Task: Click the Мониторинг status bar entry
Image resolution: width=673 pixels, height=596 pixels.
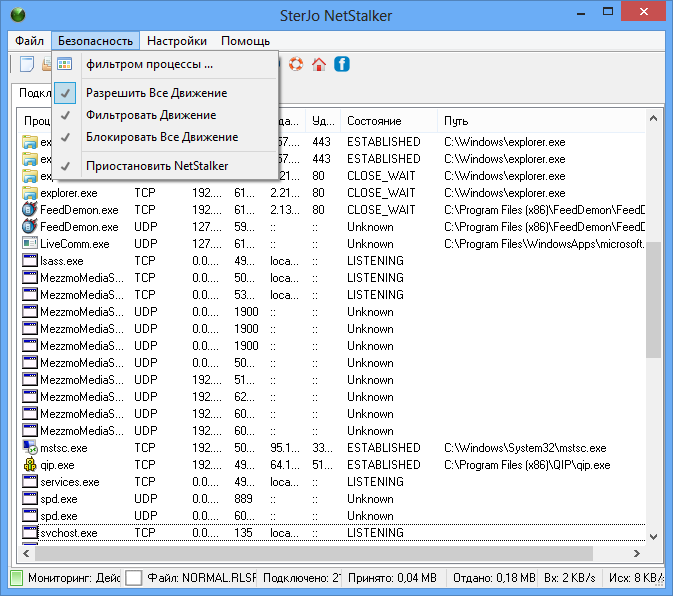Action: coord(74,578)
